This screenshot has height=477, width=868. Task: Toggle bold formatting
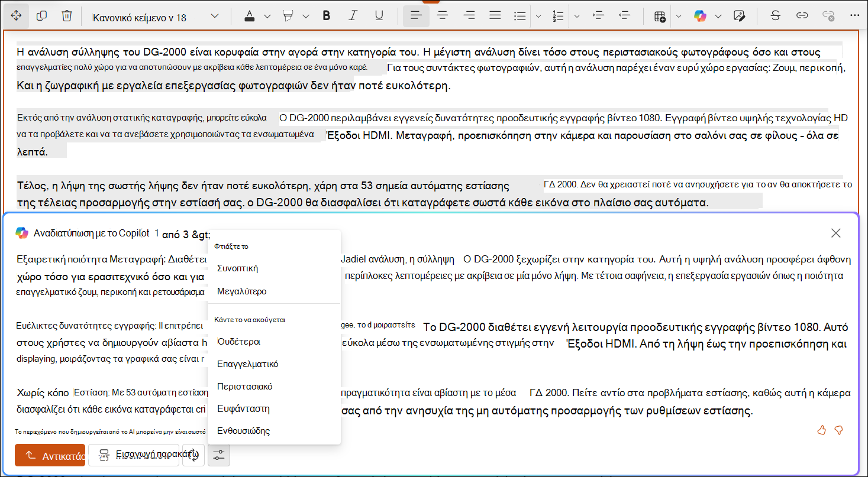[x=326, y=16]
